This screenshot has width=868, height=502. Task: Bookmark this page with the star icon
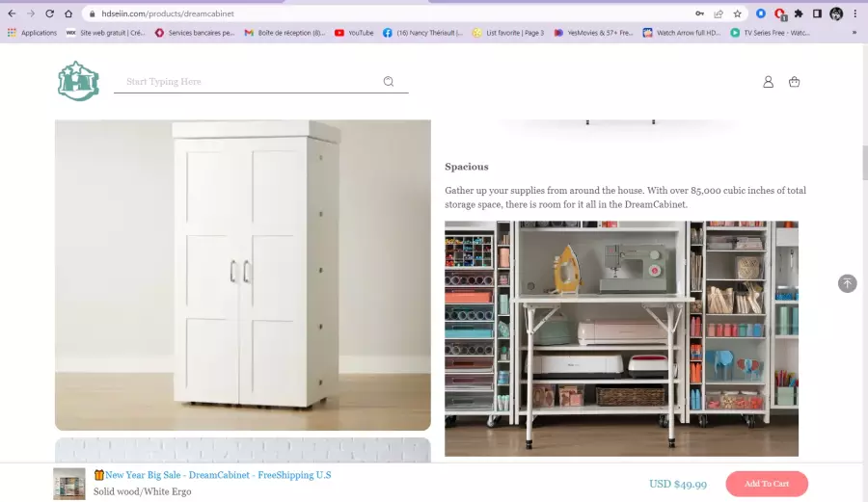(737, 13)
